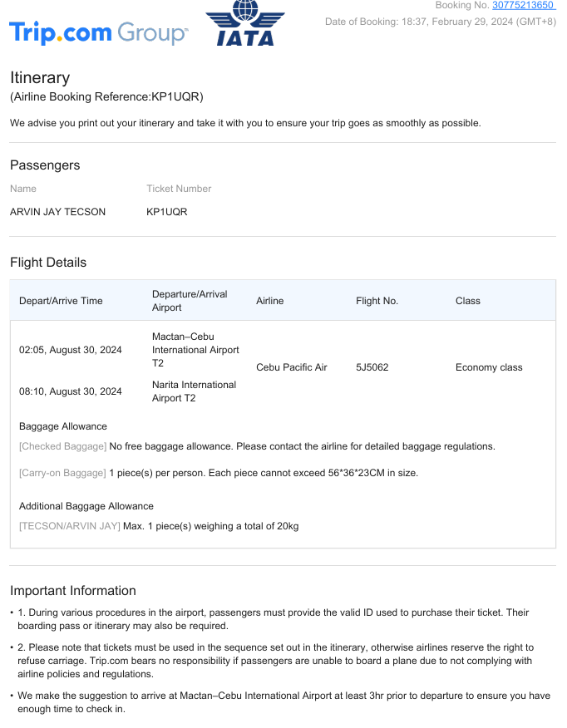Click the Cebu Pacific Air airline cell
The image size is (567, 728).
(291, 367)
